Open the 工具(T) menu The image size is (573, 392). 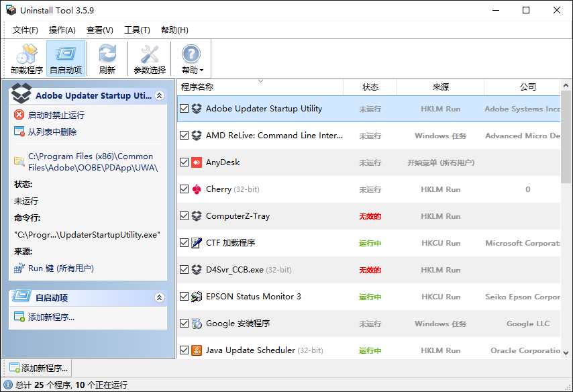pos(137,30)
